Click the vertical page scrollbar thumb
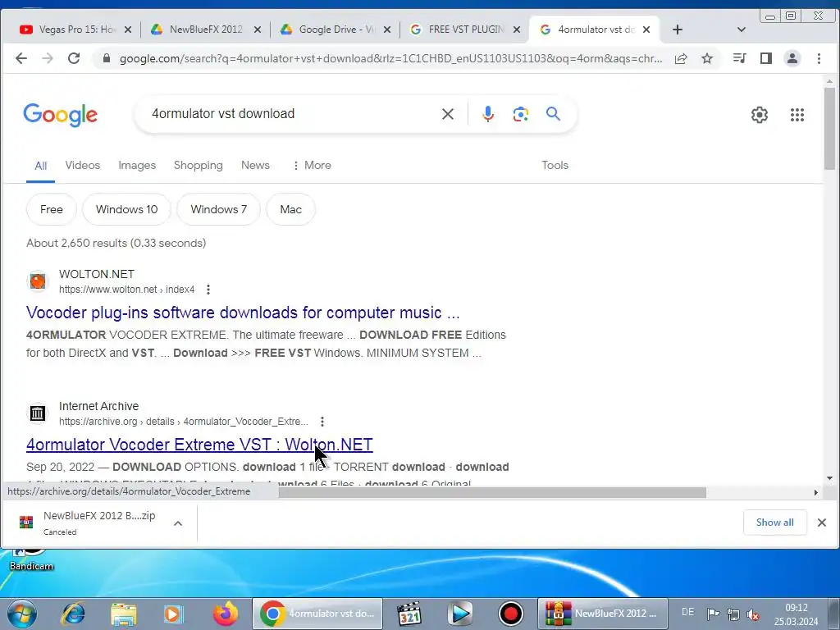This screenshot has width=840, height=630. [829, 129]
